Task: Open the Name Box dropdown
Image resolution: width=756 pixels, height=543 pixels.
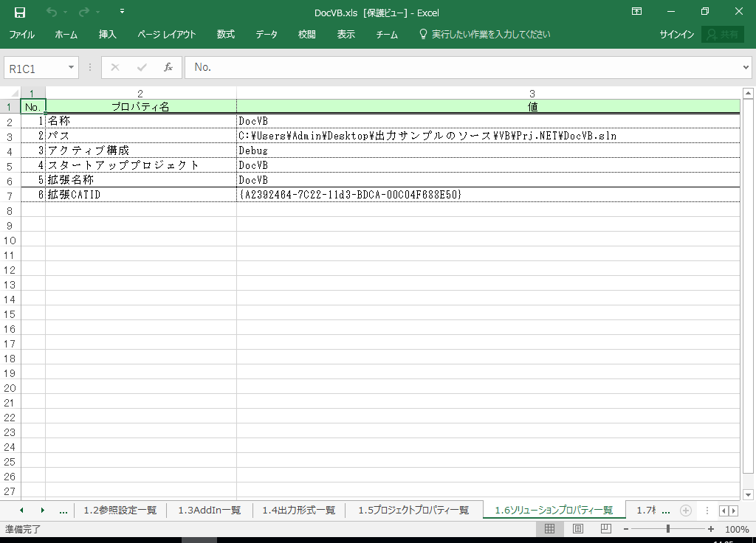Action: (x=72, y=68)
